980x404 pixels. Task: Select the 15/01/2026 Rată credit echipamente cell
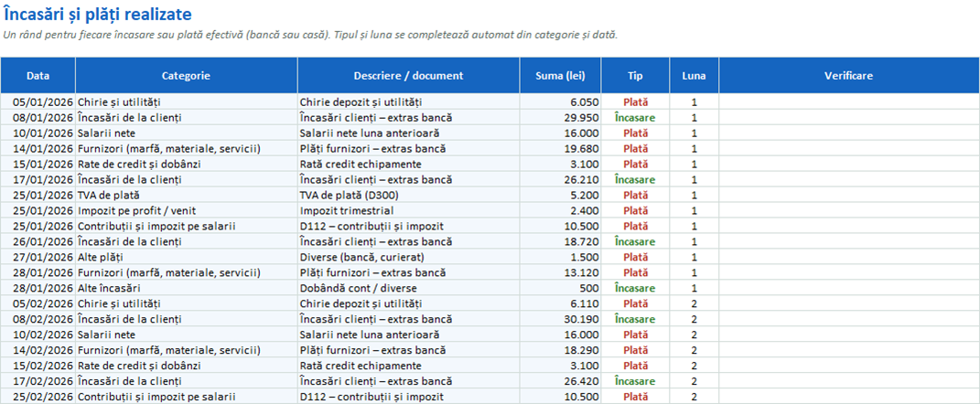(409, 164)
